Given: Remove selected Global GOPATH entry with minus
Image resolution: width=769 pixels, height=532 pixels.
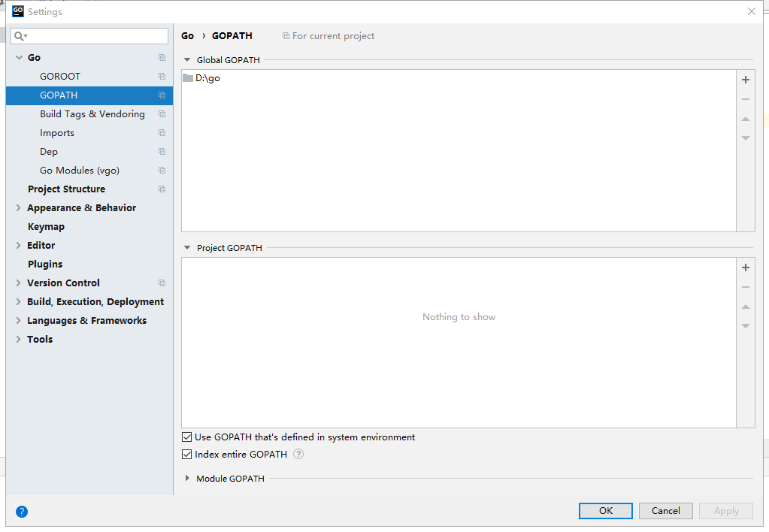Looking at the screenshot, I should click(746, 99).
